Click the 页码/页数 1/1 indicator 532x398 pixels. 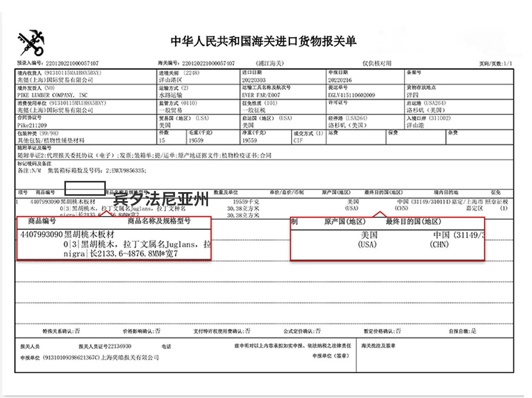(495, 63)
